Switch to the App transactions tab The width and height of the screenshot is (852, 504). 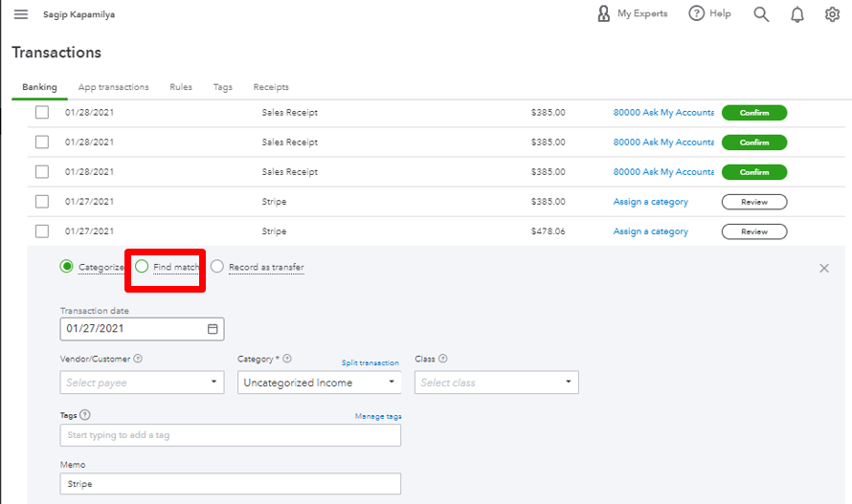click(113, 87)
